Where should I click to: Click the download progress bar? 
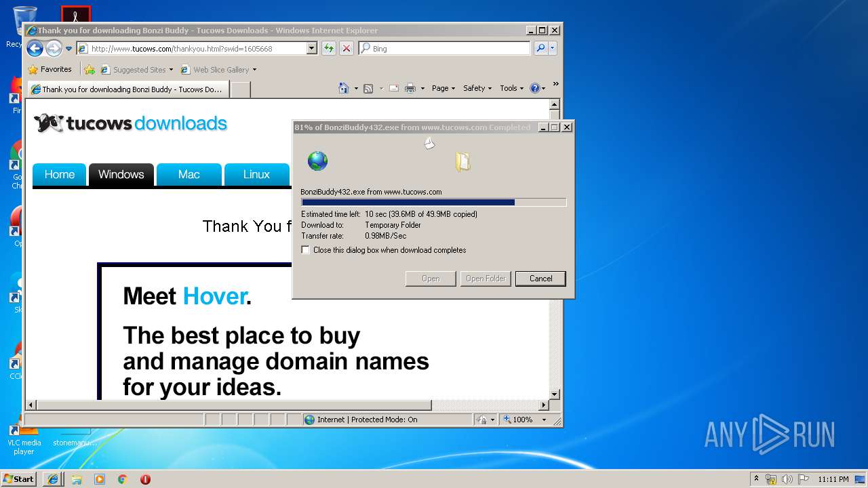(433, 202)
